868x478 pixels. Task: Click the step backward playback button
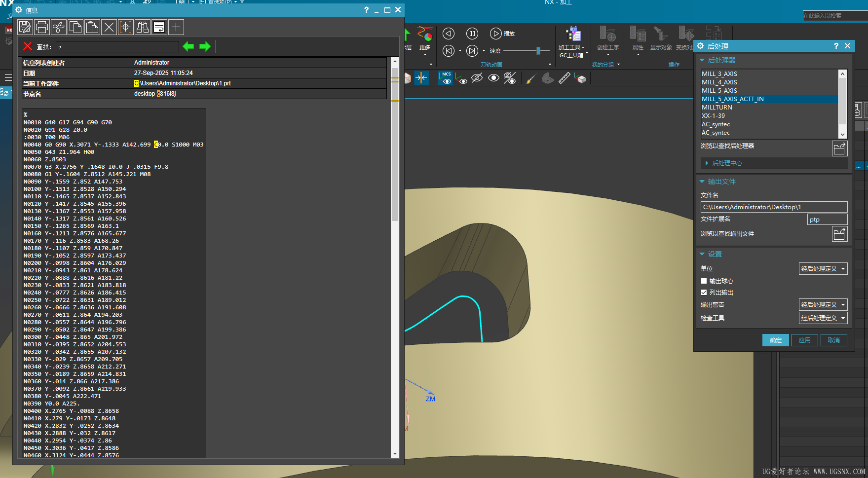coord(449,34)
